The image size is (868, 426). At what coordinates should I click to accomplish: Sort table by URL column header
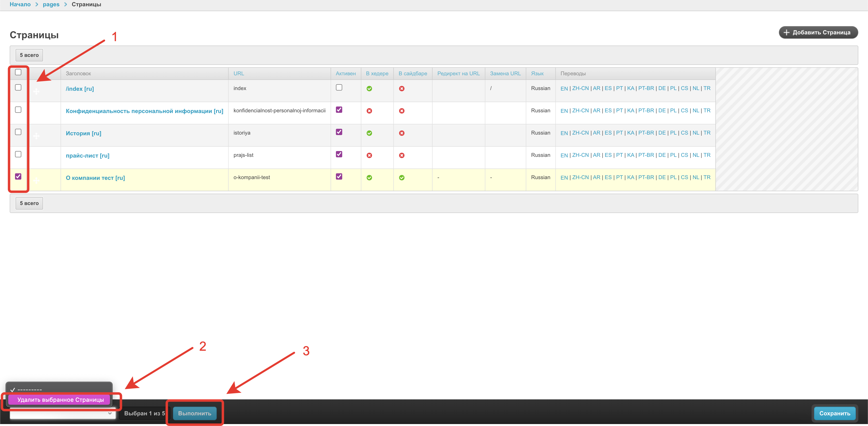coord(239,73)
